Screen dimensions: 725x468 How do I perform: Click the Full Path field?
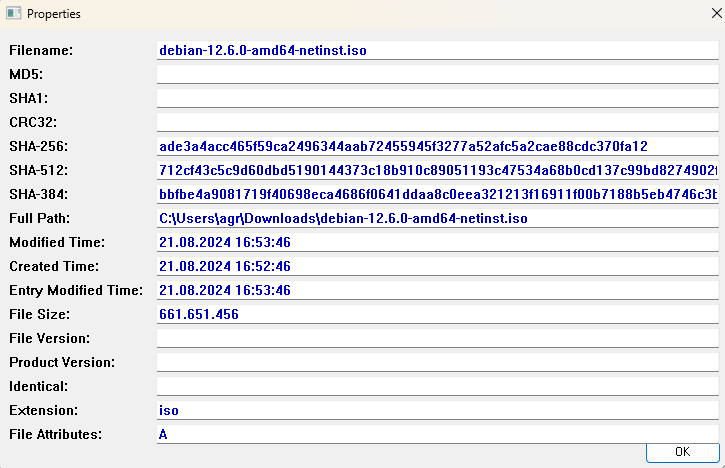[437, 218]
